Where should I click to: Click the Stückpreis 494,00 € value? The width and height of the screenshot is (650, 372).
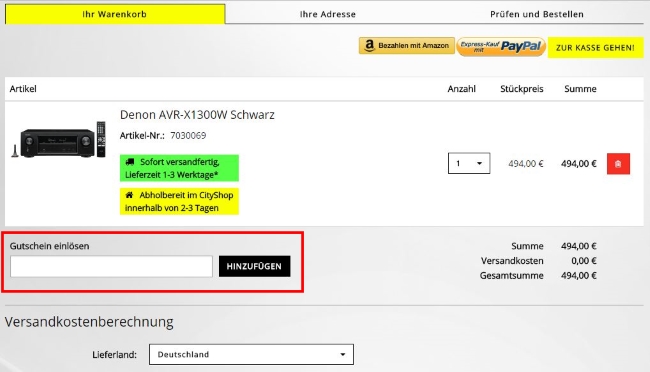[526, 164]
